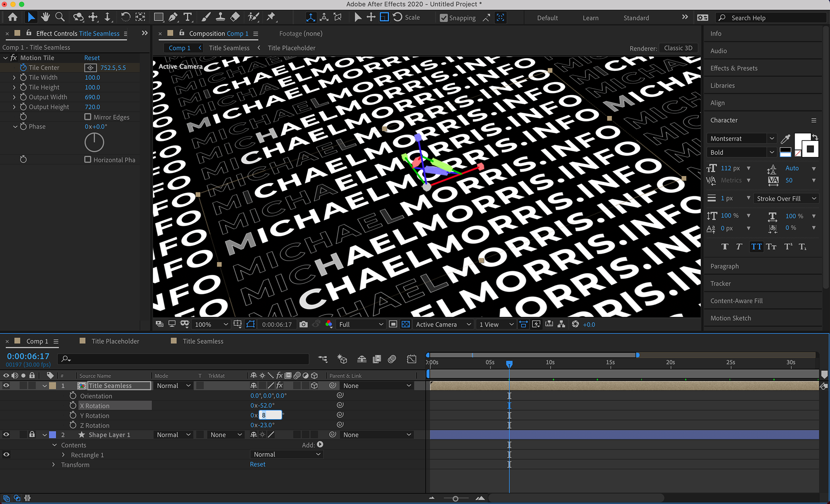Open the Active Camera view dropdown

(443, 325)
